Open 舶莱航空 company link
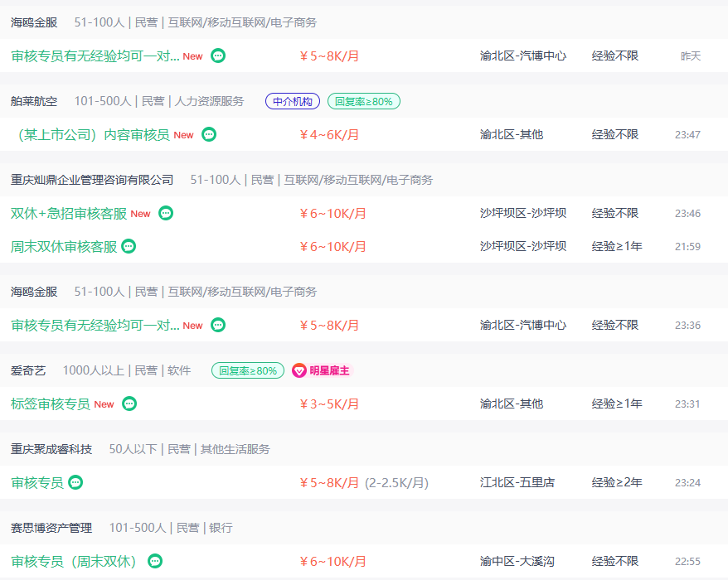The height and width of the screenshot is (580, 728). click(34, 101)
